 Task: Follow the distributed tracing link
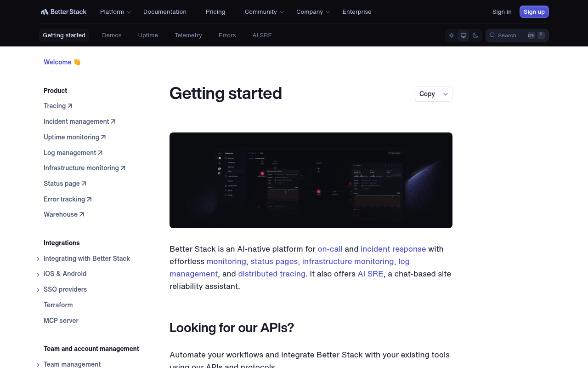272,274
